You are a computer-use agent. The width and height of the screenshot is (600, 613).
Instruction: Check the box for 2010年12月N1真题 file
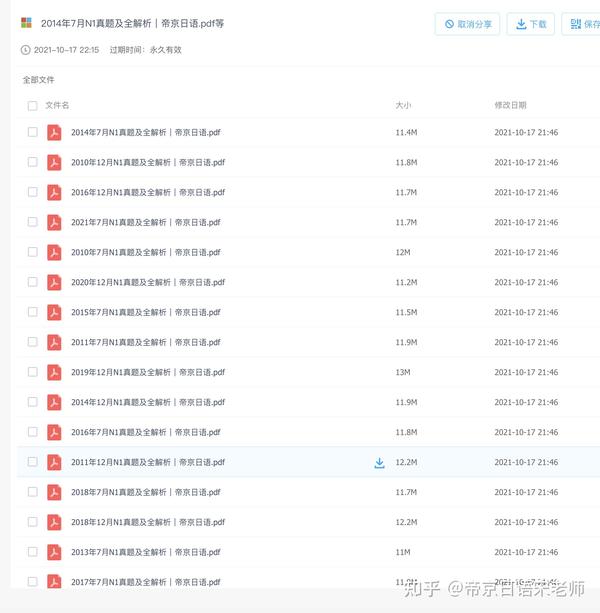click(32, 162)
